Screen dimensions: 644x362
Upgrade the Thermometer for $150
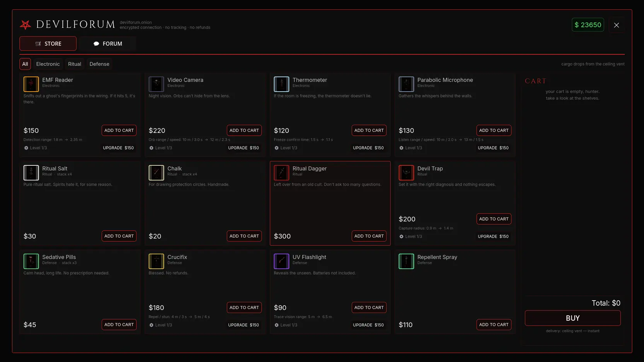368,148
